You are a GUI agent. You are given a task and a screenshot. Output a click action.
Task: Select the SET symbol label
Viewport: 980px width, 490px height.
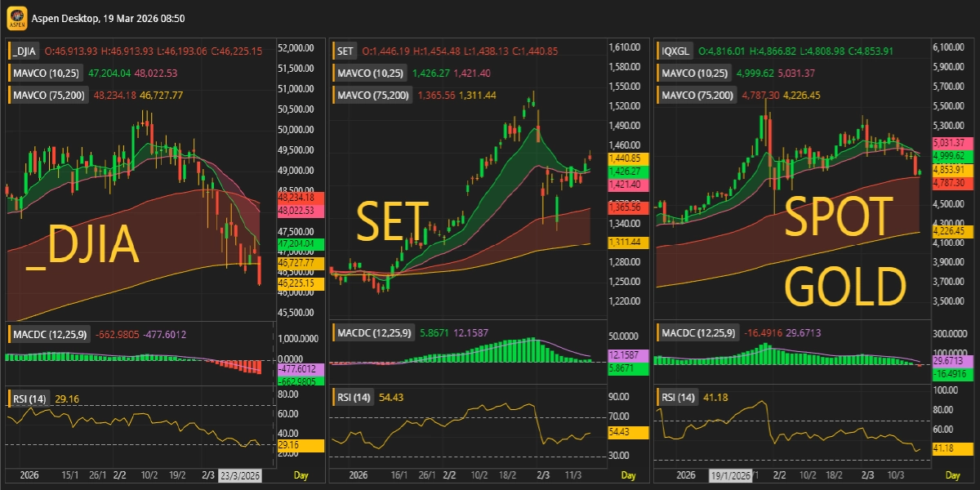click(x=345, y=51)
